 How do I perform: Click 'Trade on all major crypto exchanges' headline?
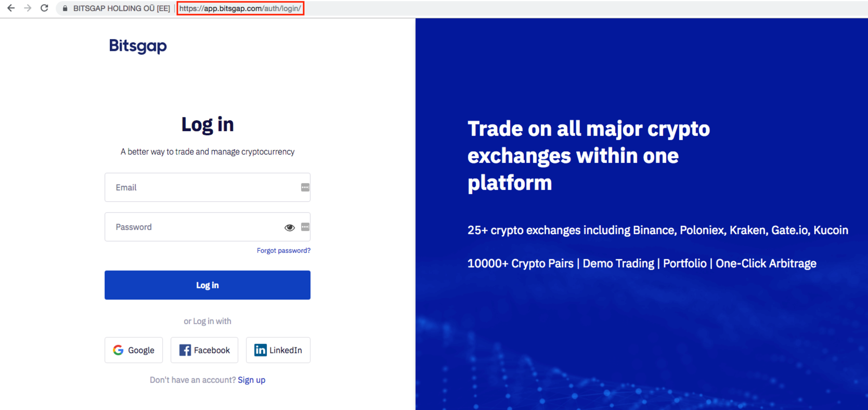point(589,156)
